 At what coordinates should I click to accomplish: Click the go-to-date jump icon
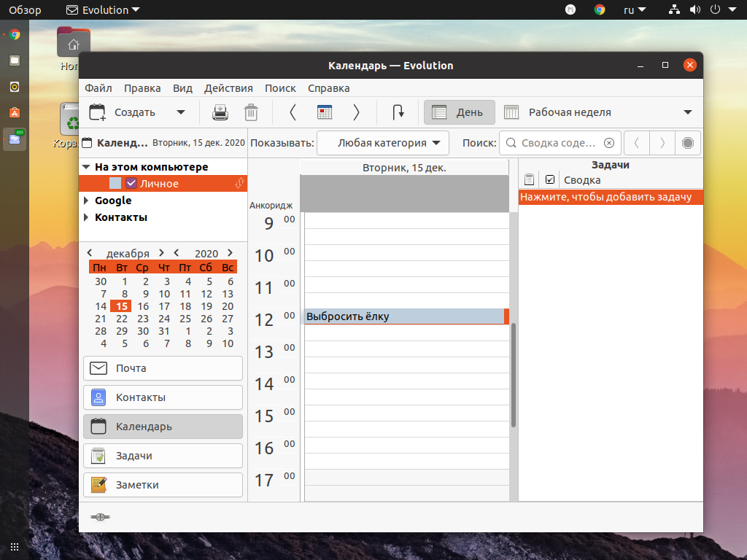tap(398, 112)
